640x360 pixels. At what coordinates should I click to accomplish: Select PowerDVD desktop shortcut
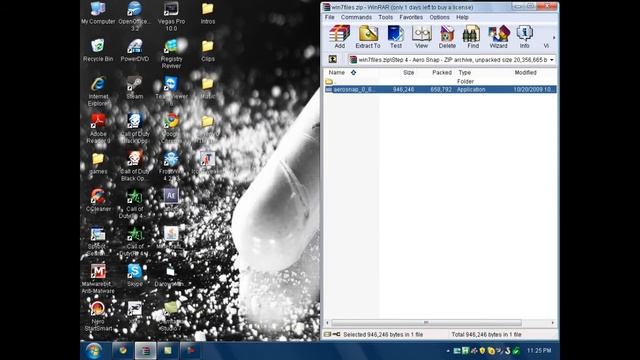(135, 50)
